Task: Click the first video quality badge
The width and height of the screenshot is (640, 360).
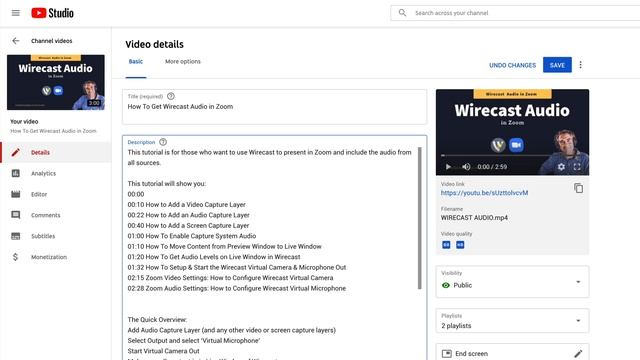Action: click(x=446, y=245)
